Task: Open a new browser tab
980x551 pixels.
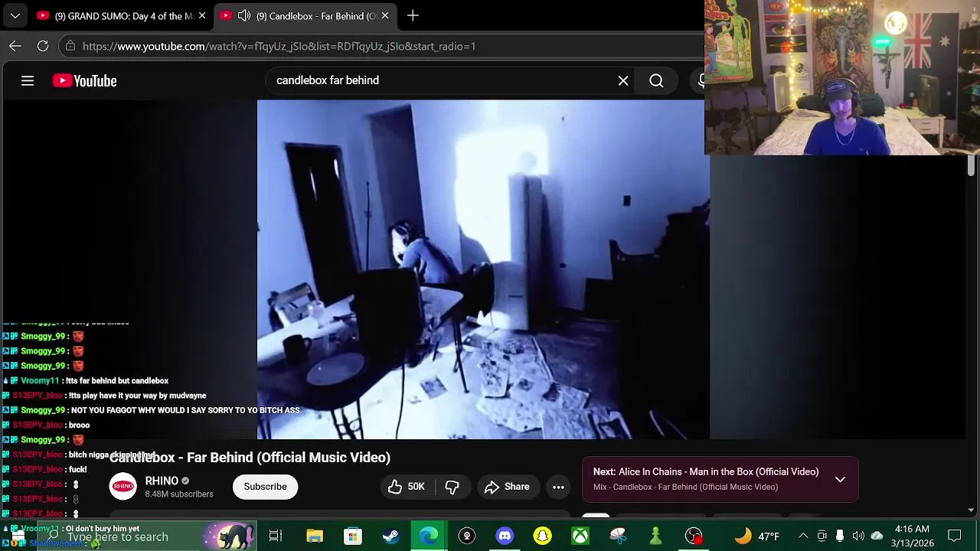Action: coord(413,15)
